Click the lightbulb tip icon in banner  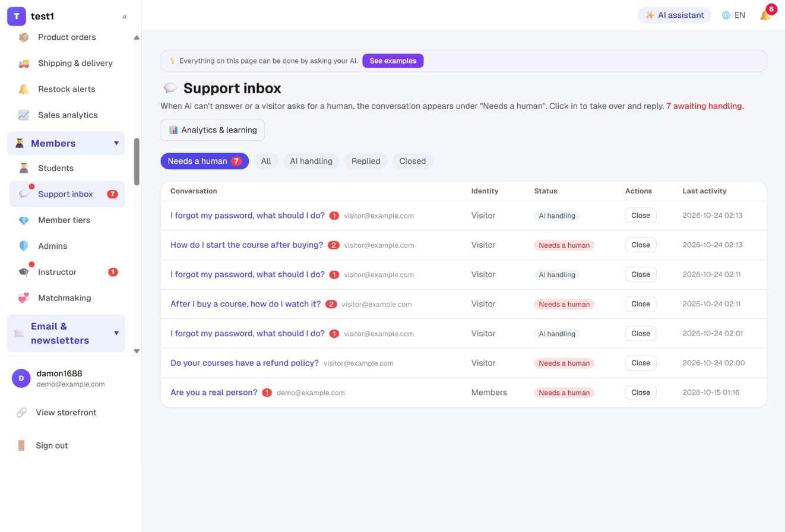[173, 61]
